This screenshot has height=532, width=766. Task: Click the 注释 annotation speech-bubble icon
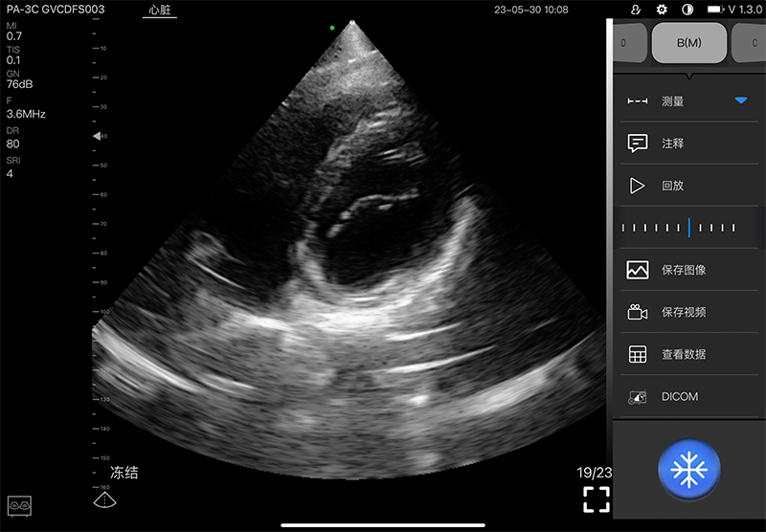coord(638,144)
